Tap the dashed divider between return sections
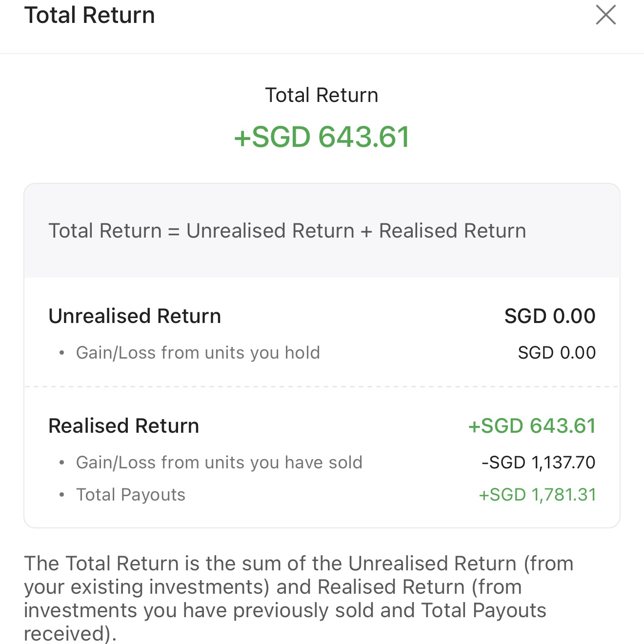 pyautogui.click(x=322, y=387)
